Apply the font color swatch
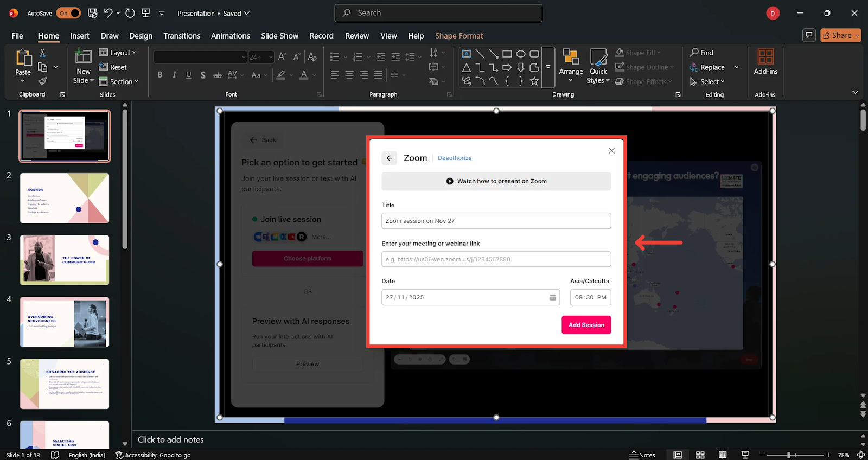The height and width of the screenshot is (460, 868). point(304,75)
